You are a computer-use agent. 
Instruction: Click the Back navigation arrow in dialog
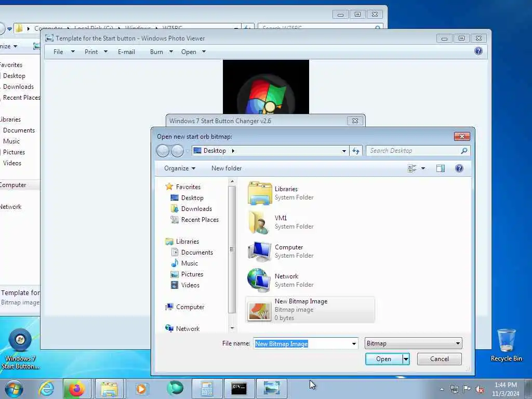pyautogui.click(x=163, y=151)
